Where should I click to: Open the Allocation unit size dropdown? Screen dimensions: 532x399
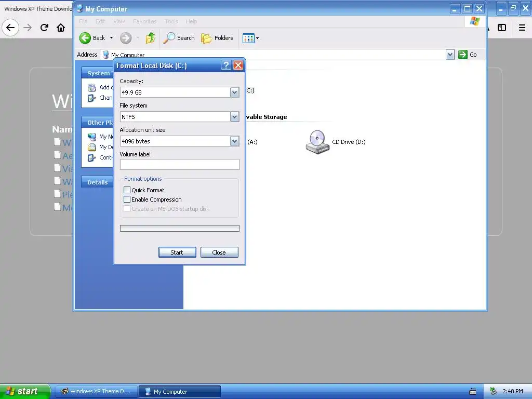pyautogui.click(x=234, y=141)
